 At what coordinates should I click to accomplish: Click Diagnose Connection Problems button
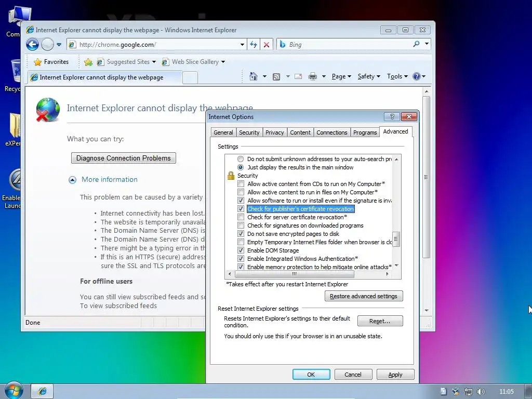click(x=124, y=158)
